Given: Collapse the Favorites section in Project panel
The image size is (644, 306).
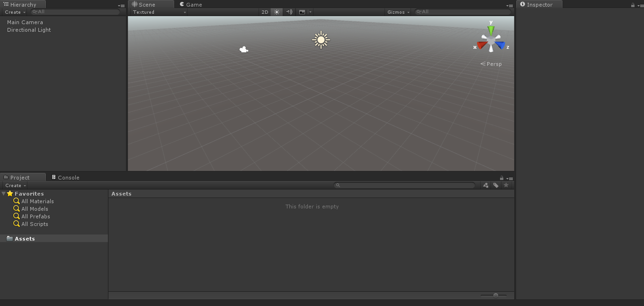Looking at the screenshot, I should 3,193.
